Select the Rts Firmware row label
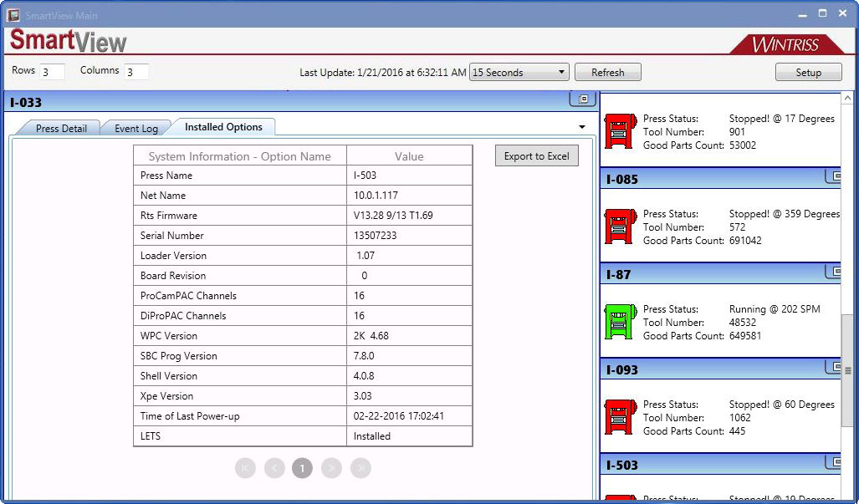Image resolution: width=859 pixels, height=504 pixels. pos(169,216)
